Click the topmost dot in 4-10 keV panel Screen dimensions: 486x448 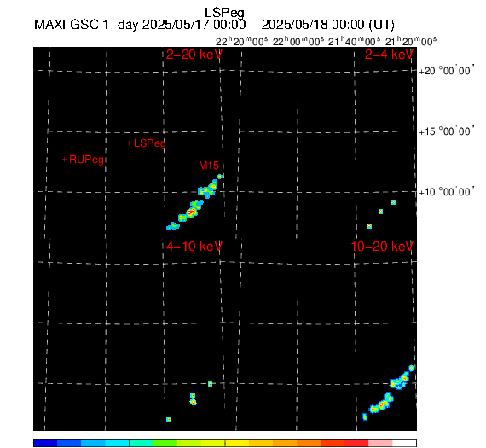coord(210,384)
